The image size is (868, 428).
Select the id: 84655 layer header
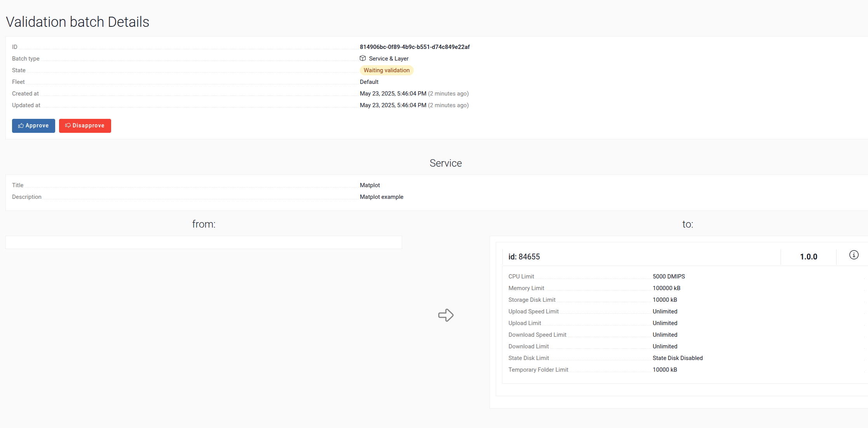[524, 257]
